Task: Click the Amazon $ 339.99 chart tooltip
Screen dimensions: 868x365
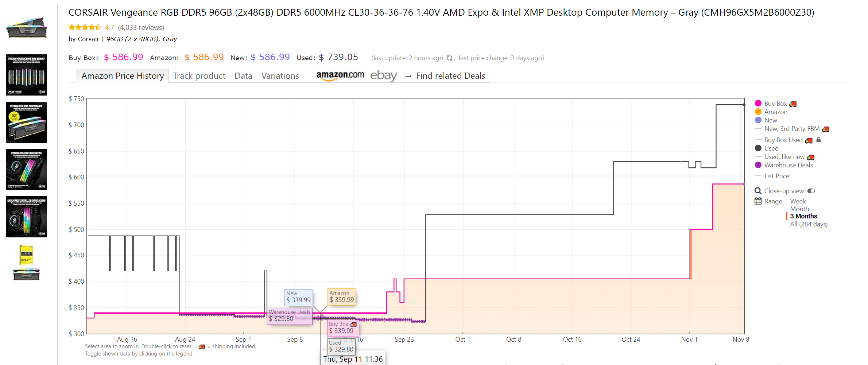Action: (x=342, y=296)
